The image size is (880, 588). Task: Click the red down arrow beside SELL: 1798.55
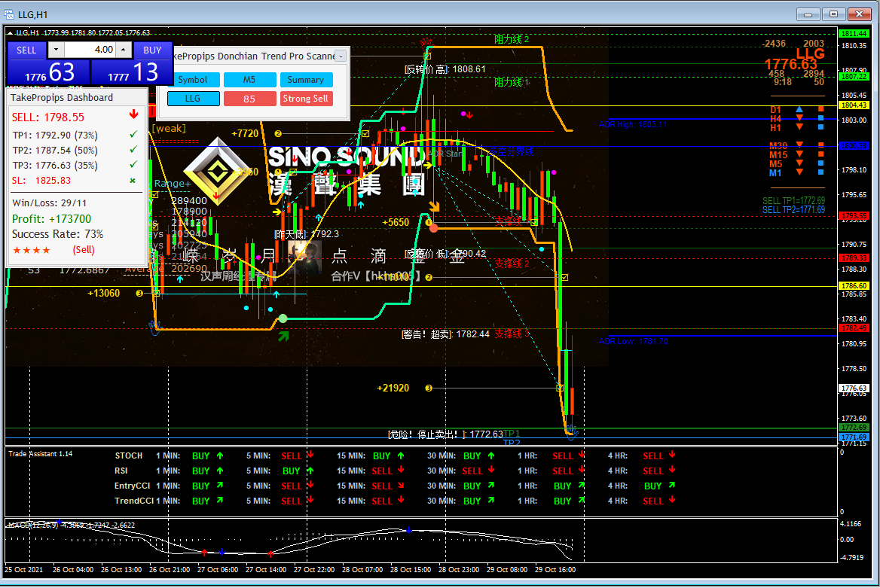point(133,114)
